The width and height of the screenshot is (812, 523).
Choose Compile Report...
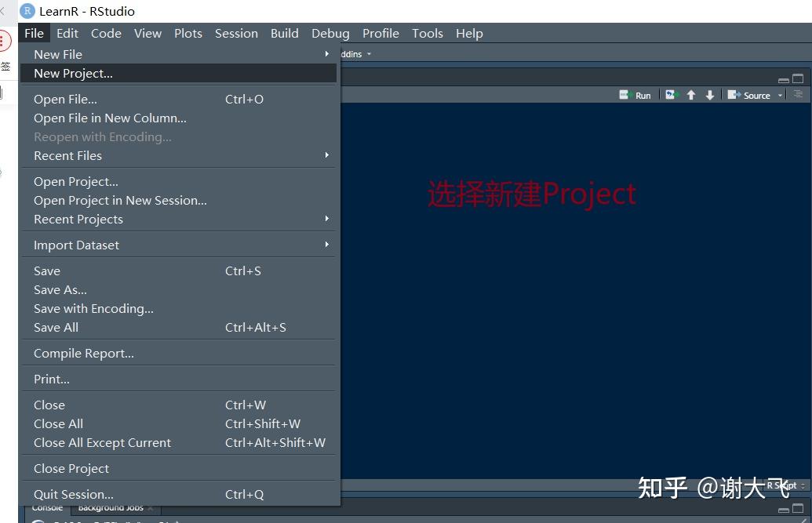tap(178, 354)
